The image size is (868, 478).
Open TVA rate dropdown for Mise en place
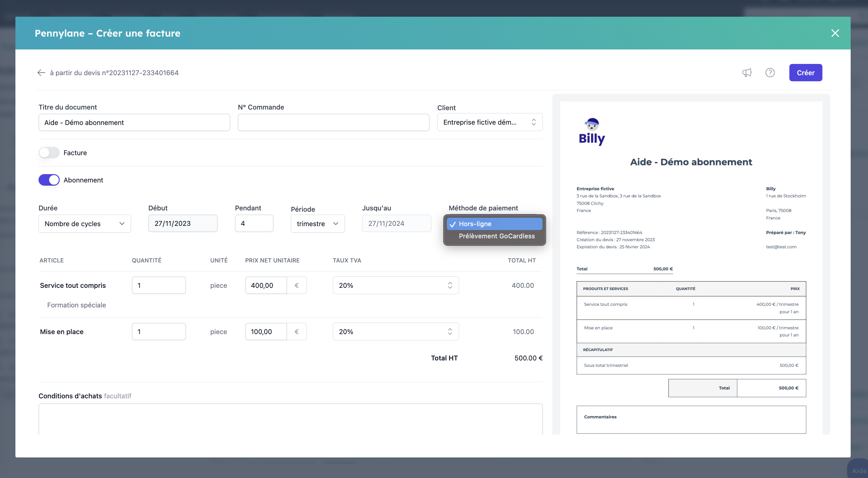[x=395, y=332]
